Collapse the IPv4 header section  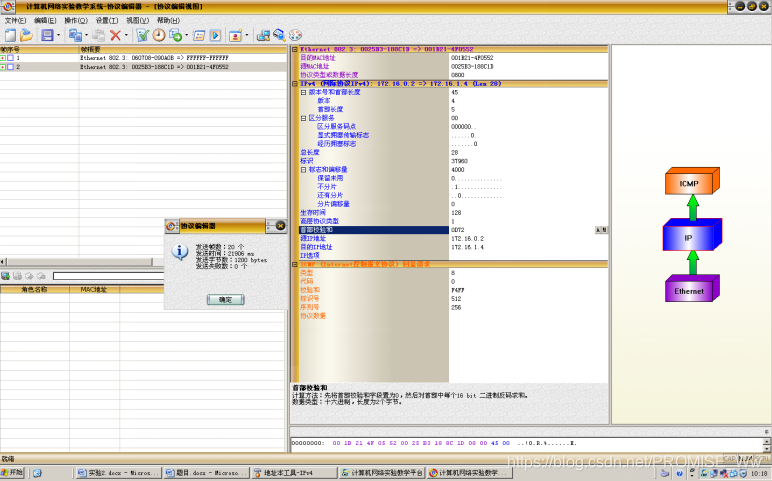295,84
